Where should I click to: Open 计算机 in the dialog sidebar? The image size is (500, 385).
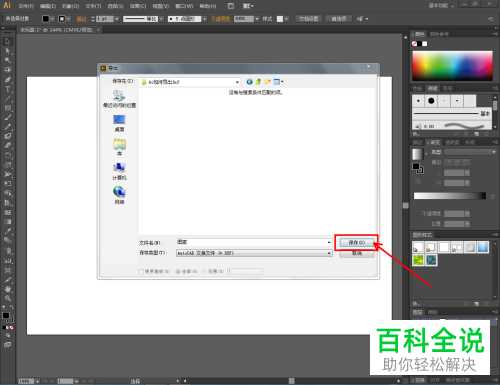119,171
